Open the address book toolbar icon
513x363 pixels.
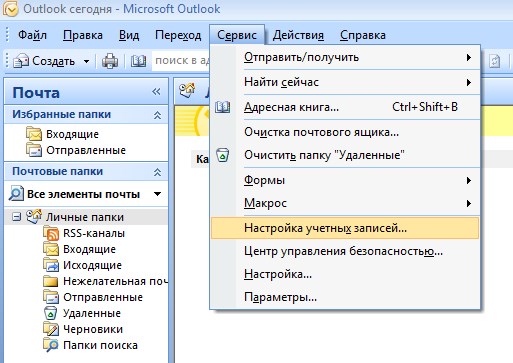138,61
